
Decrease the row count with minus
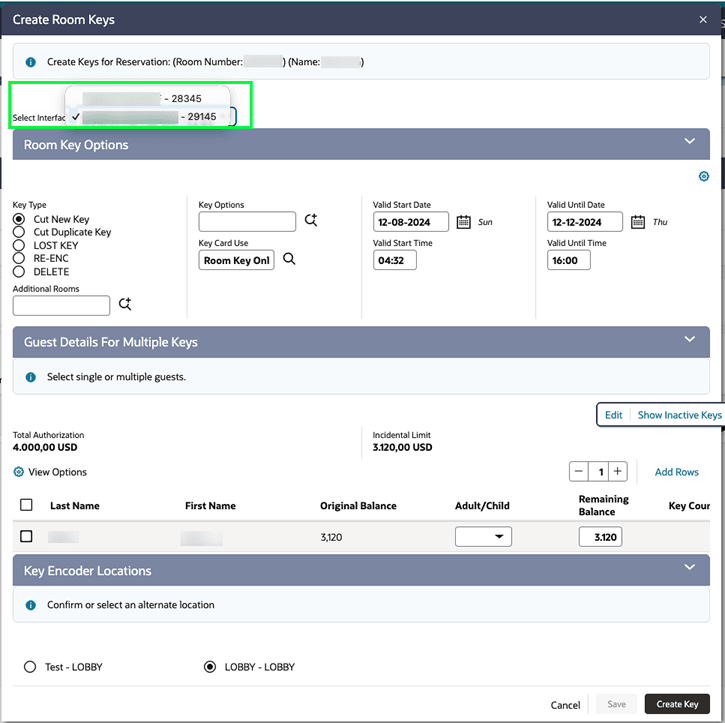[578, 472]
